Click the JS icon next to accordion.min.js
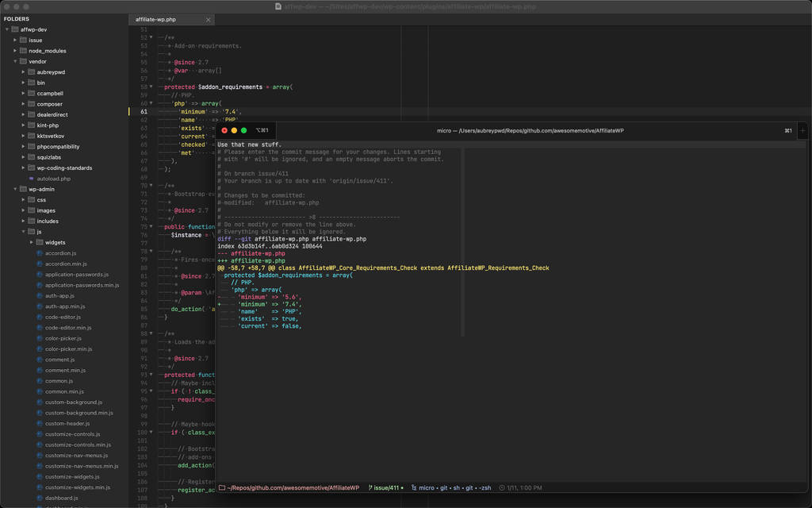Viewport: 812px width, 508px height. coord(40,264)
